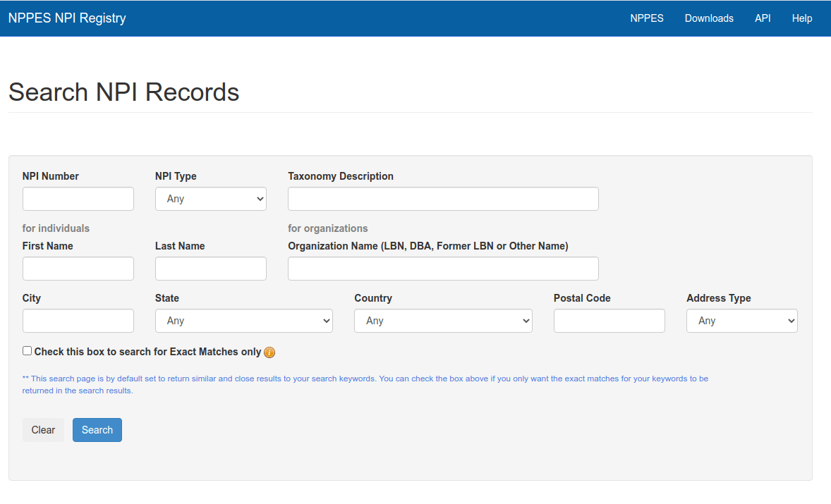Open the NPI Type dropdown

210,199
